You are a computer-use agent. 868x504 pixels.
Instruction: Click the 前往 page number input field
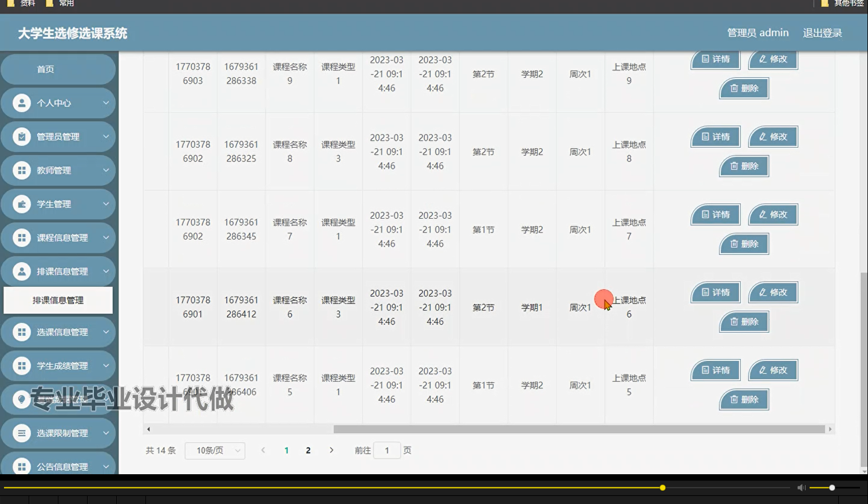click(x=387, y=451)
